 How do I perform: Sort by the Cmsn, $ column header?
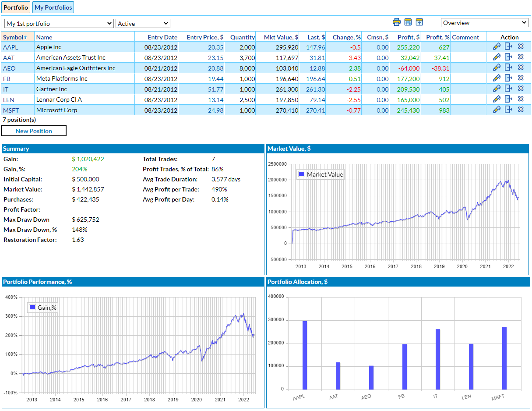coord(378,37)
